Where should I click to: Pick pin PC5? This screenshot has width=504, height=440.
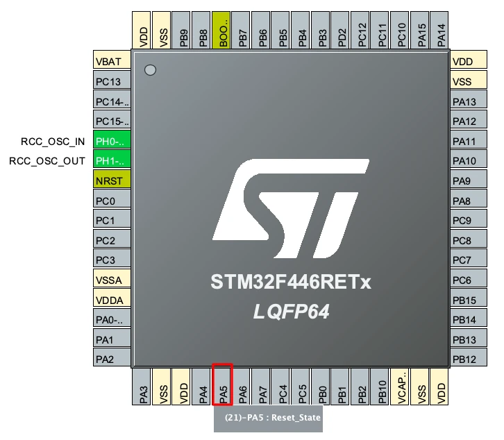[x=301, y=387]
